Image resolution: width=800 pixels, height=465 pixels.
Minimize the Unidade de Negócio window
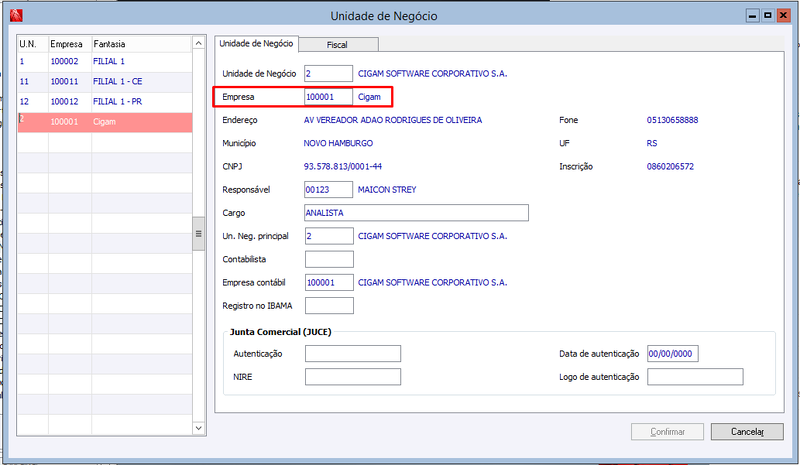click(752, 16)
